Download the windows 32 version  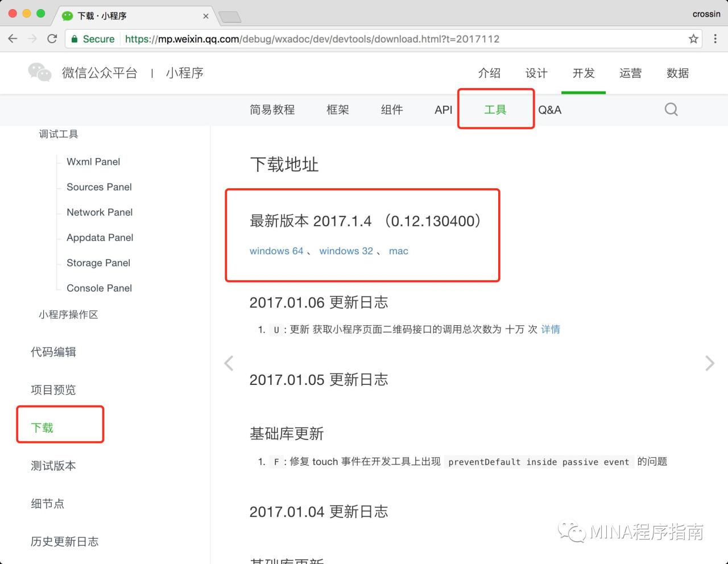346,251
